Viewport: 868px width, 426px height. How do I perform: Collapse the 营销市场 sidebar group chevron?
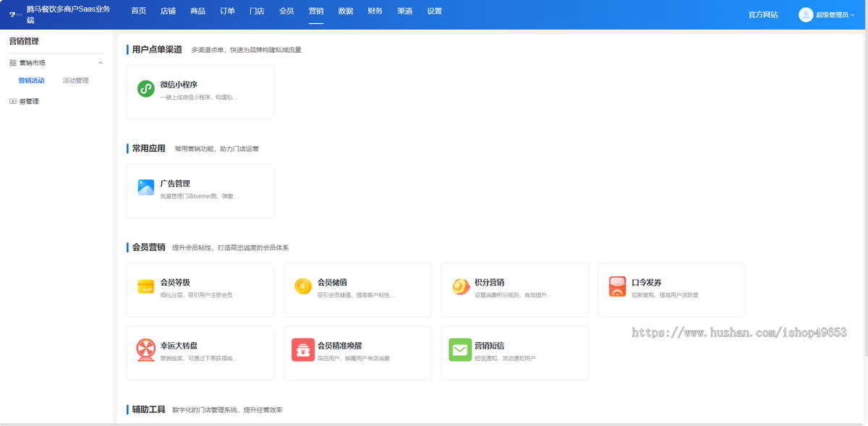click(x=101, y=63)
